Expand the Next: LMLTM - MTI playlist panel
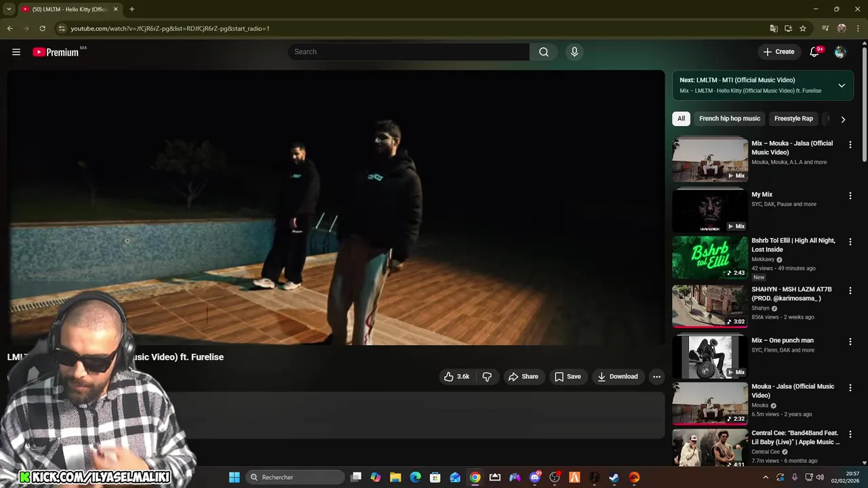The width and height of the screenshot is (868, 488). pyautogui.click(x=842, y=85)
